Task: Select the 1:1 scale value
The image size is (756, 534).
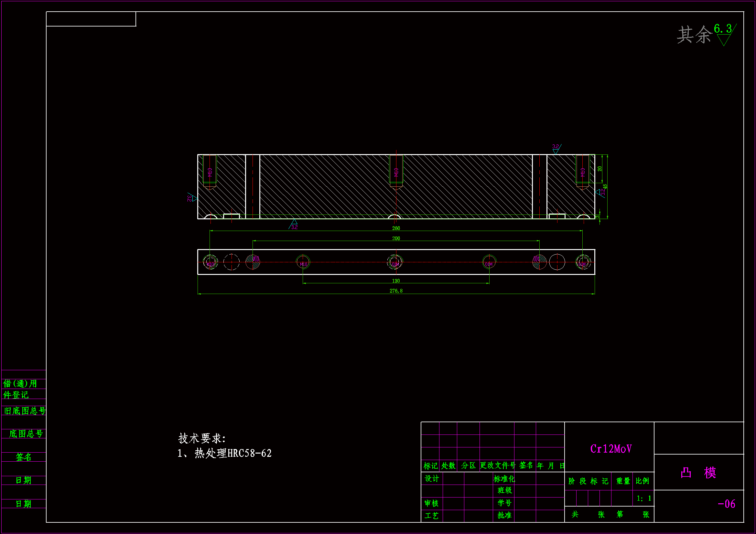Action: click(x=644, y=498)
